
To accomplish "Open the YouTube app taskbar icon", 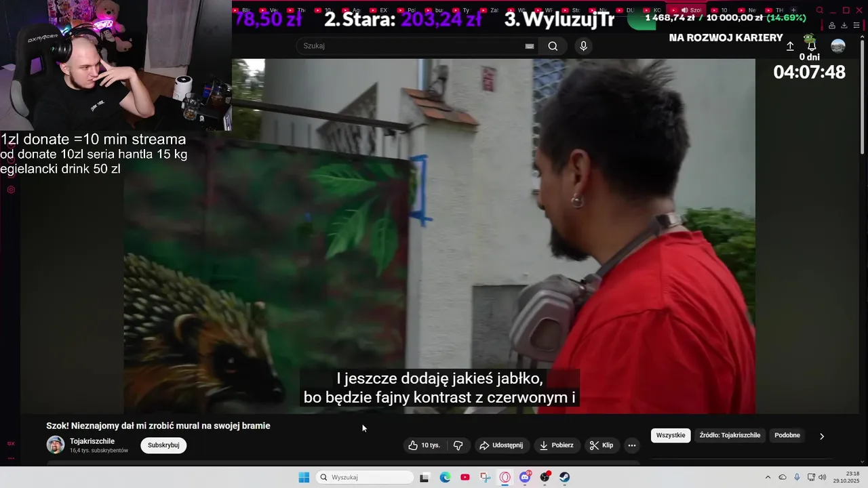I will click(x=465, y=477).
